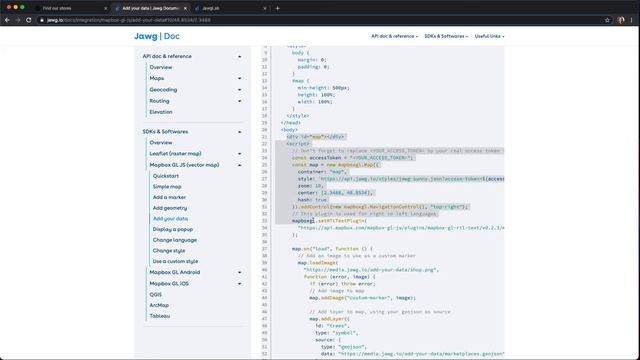Close the 'Add your data' tab
Viewport: 640px width, 360px height.
[185, 8]
